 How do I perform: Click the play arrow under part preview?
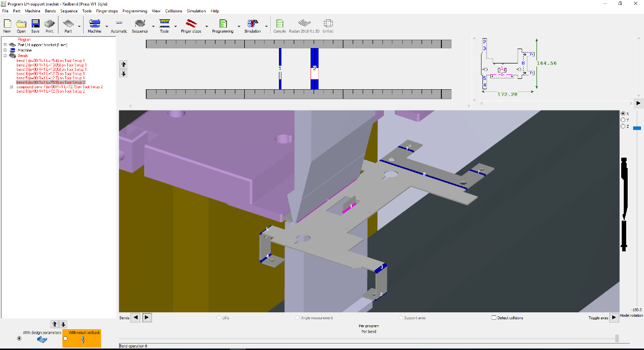tap(639, 104)
